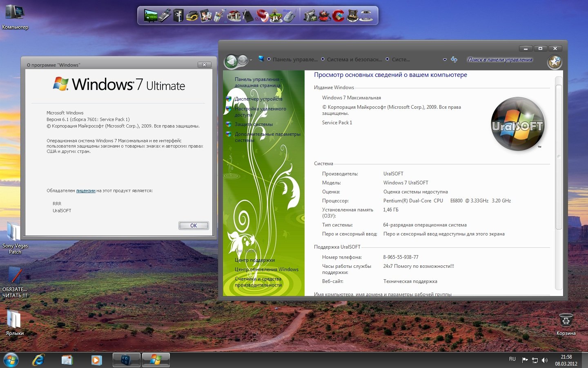The height and width of the screenshot is (368, 588).
Task: Click the UralSOFT logo image
Action: [x=518, y=124]
